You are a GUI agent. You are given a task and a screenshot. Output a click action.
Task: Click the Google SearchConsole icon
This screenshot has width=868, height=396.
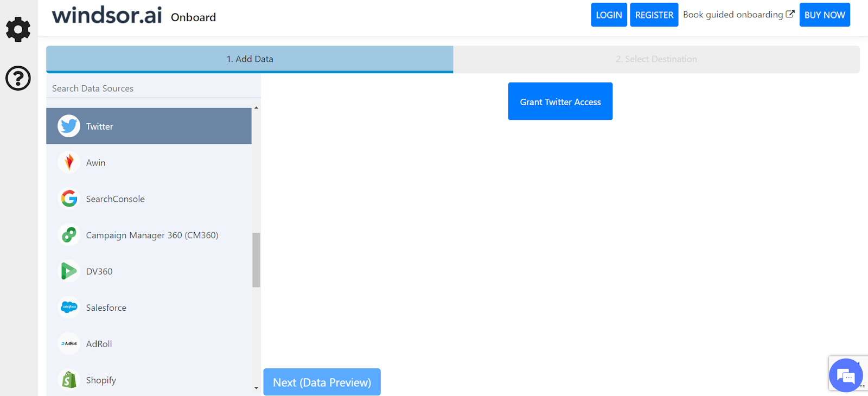(69, 199)
